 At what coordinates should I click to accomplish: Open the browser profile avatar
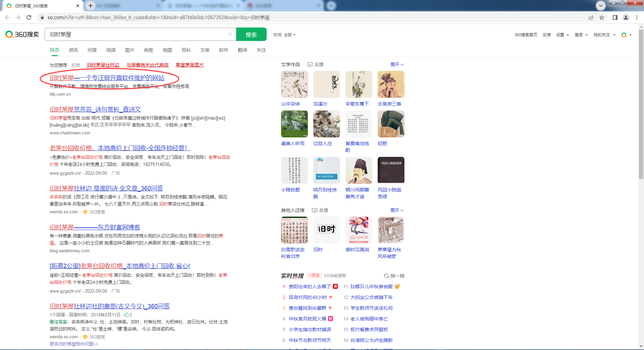coord(626,17)
